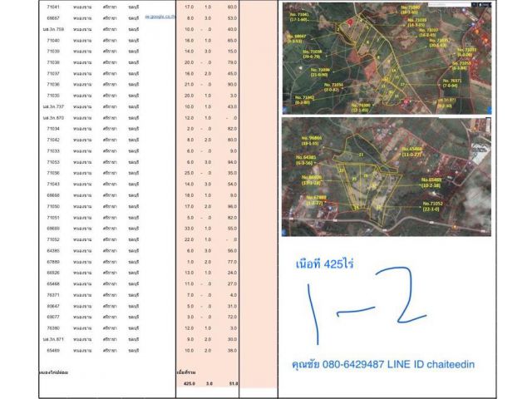Select contact line with LINE ID chaiteedin
The width and height of the screenshot is (532, 399).
pyautogui.click(x=383, y=365)
